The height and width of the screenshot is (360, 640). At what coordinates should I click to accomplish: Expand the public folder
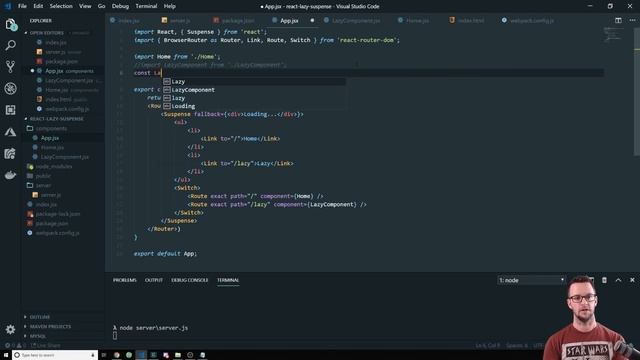(x=43, y=176)
